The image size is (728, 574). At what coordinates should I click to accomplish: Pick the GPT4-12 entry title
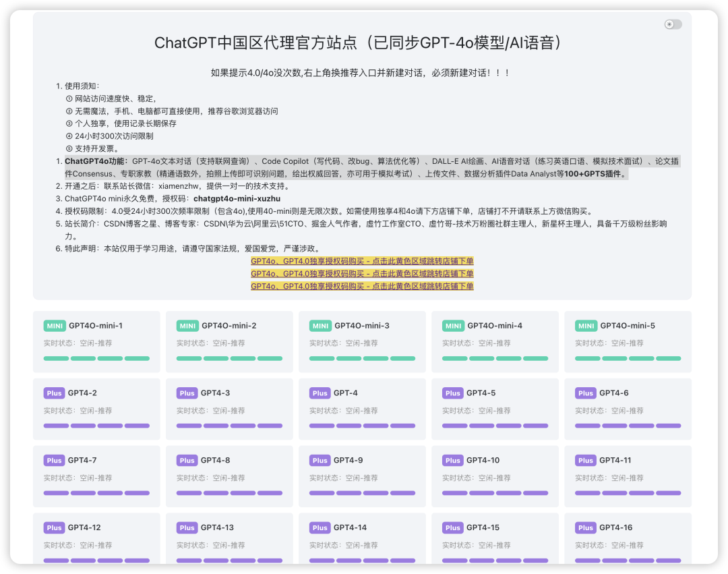pos(84,528)
